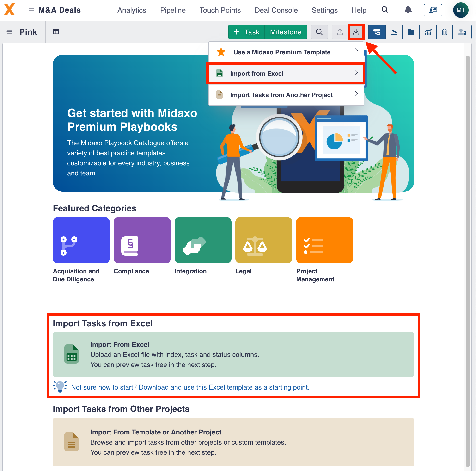Select the Compliance category card
This screenshot has width=476, height=471.
coord(142,240)
